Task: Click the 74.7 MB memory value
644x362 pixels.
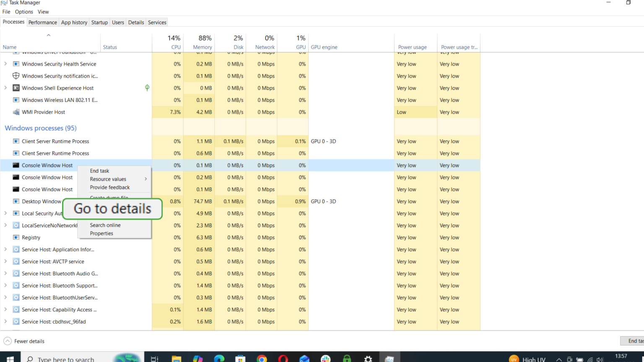Action: coord(203,202)
